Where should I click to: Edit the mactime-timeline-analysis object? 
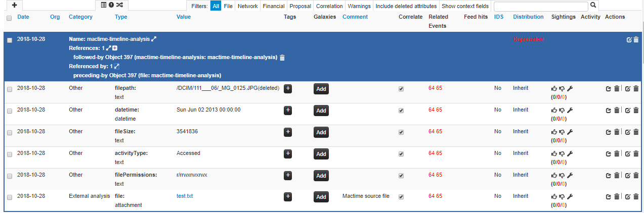coord(629,40)
